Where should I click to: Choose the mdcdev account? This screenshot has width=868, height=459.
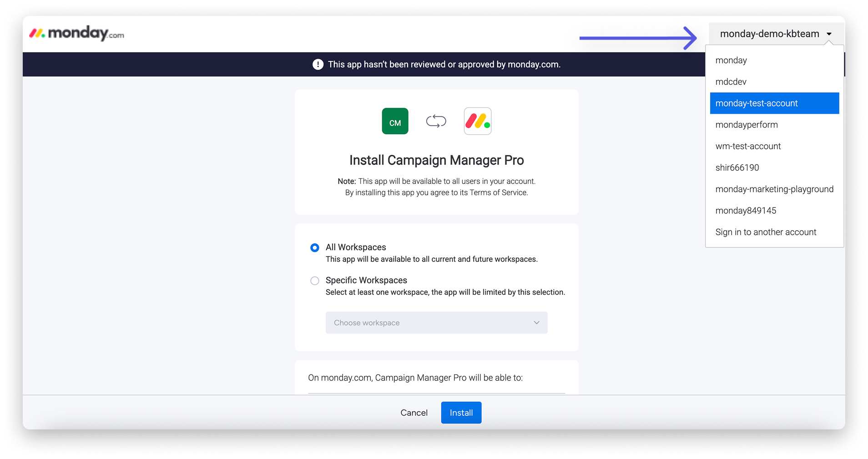(774, 82)
